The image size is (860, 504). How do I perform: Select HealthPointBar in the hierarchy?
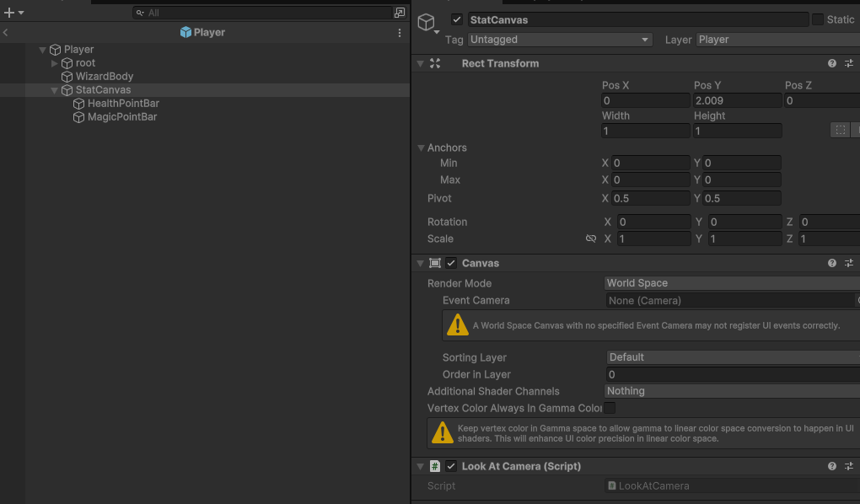coord(123,104)
